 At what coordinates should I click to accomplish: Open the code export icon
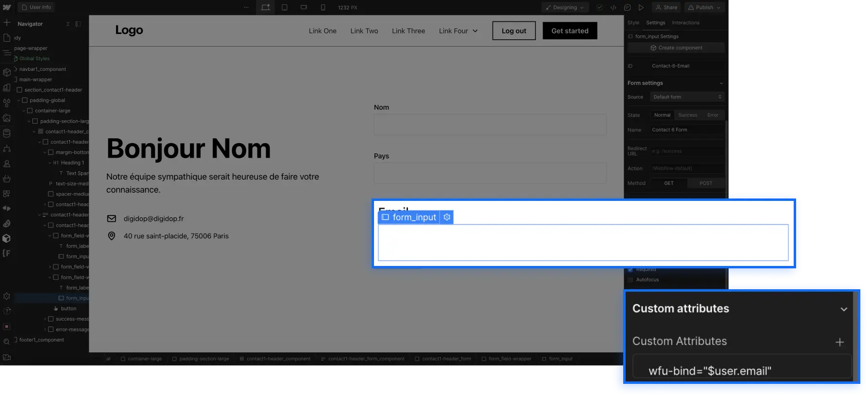(x=613, y=7)
